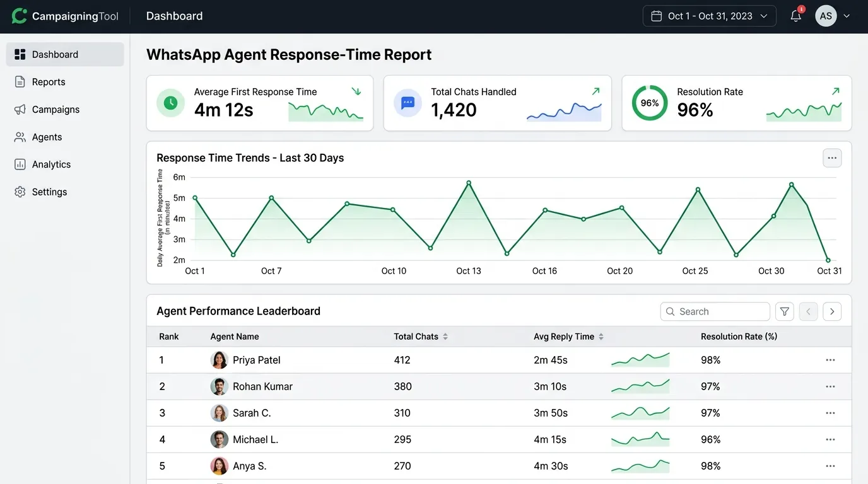
Task: Open the notifications bell
Action: click(796, 16)
